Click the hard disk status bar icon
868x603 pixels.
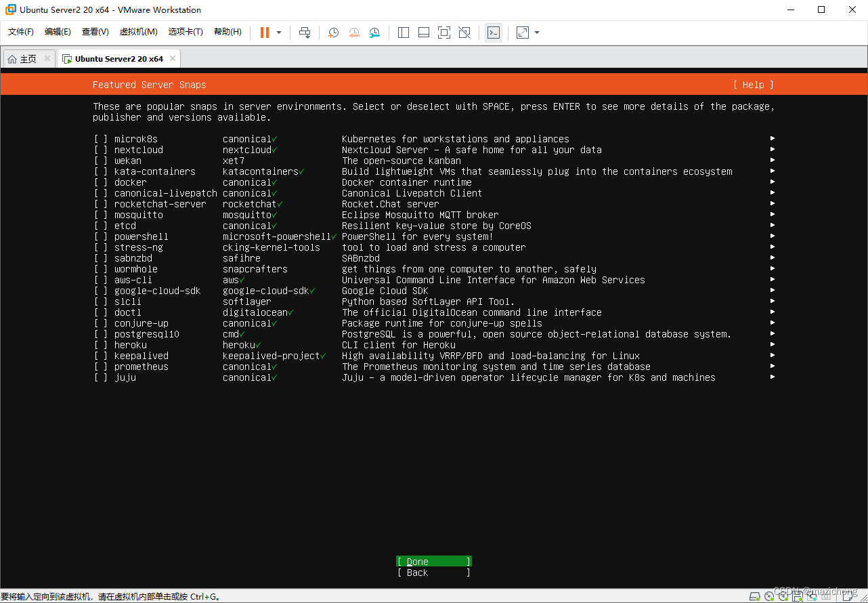pyautogui.click(x=756, y=597)
